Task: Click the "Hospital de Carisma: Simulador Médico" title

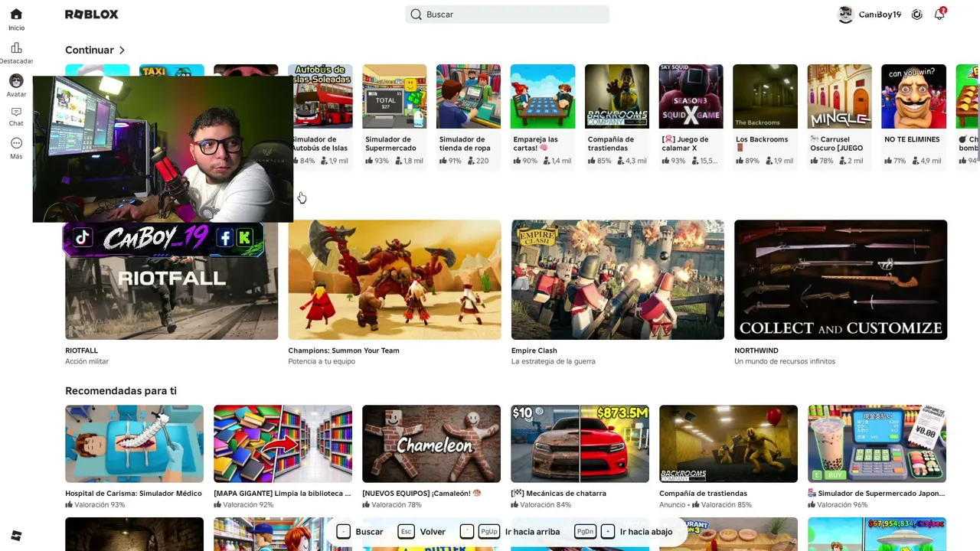Action: point(133,494)
